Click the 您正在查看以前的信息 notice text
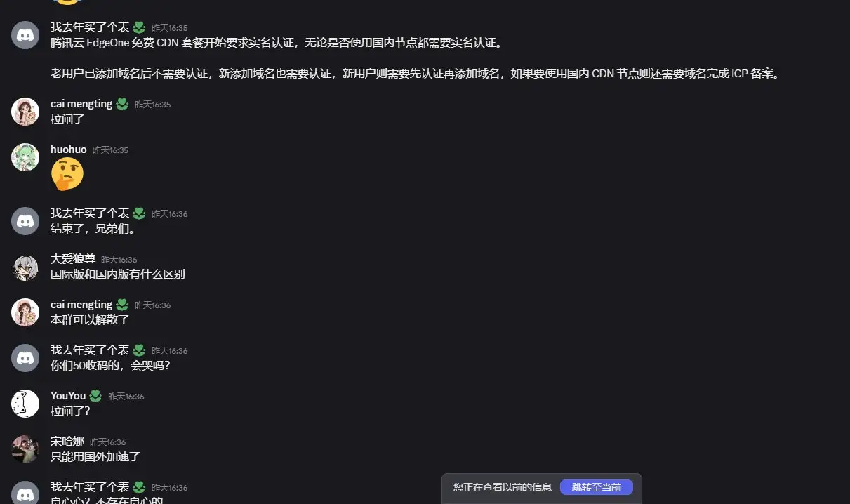Image resolution: width=850 pixels, height=504 pixels. pyautogui.click(x=502, y=487)
